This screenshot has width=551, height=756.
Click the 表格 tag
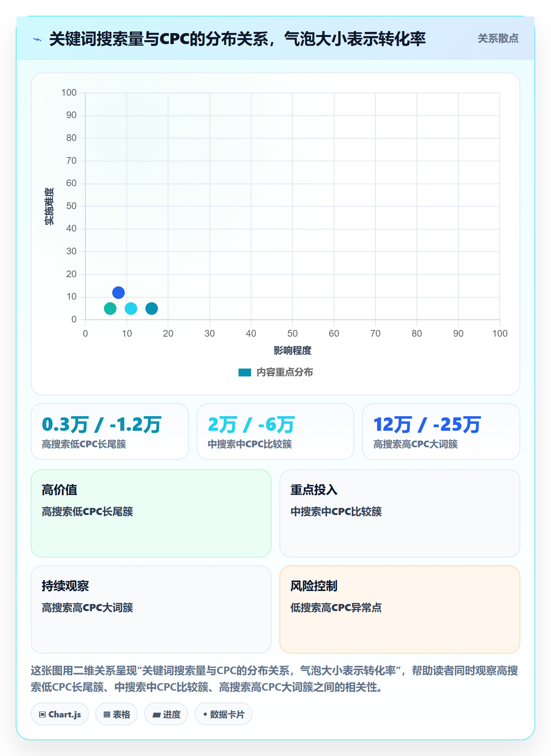(x=116, y=714)
